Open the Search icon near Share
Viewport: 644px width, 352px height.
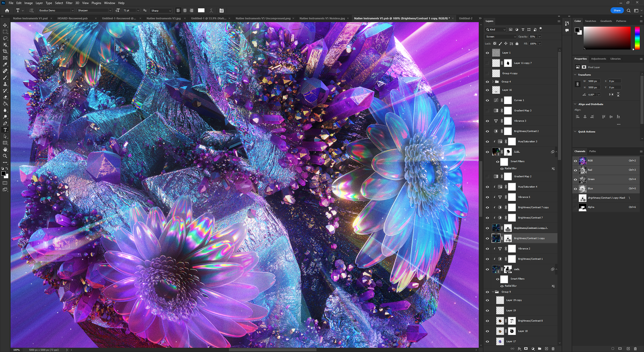pos(629,10)
